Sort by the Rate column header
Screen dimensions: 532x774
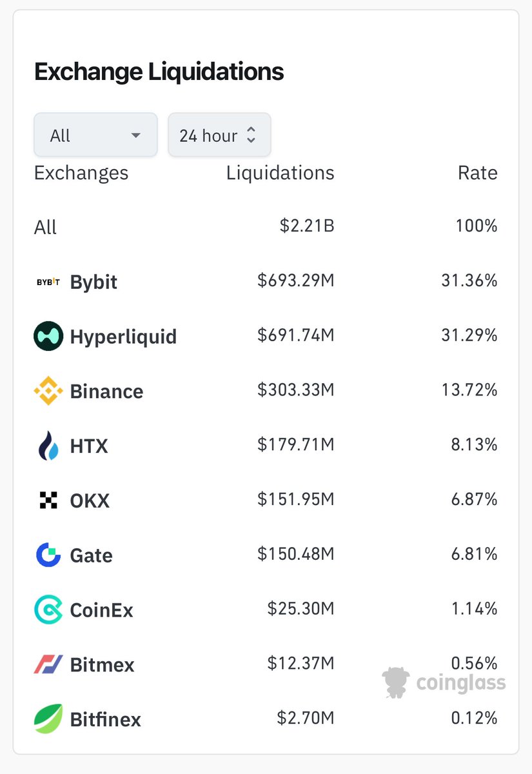pyautogui.click(x=477, y=173)
